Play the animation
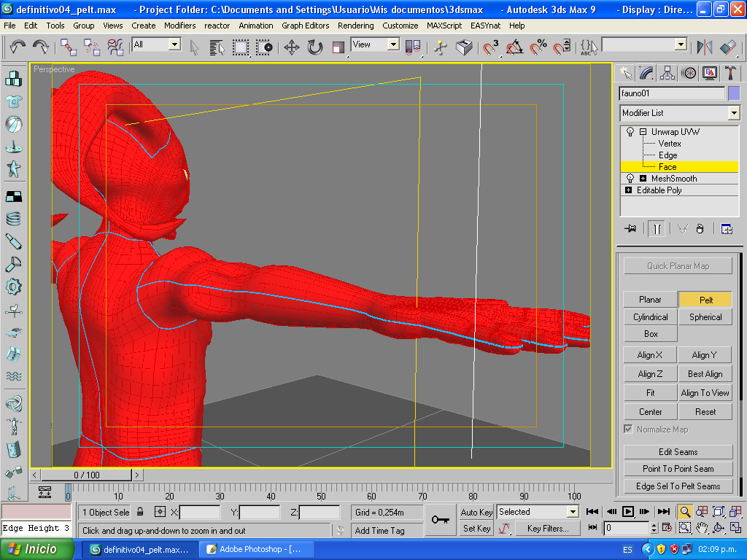Image resolution: width=747 pixels, height=560 pixels. (627, 511)
